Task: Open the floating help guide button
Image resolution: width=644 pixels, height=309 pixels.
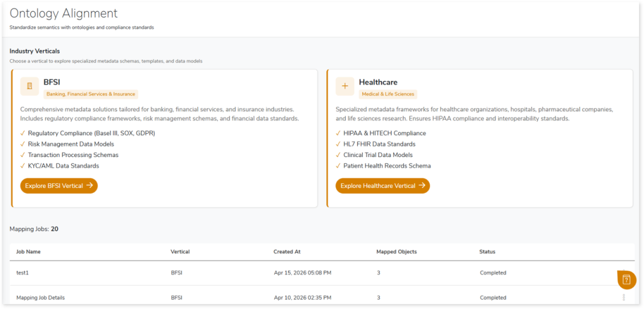Action: point(627,279)
